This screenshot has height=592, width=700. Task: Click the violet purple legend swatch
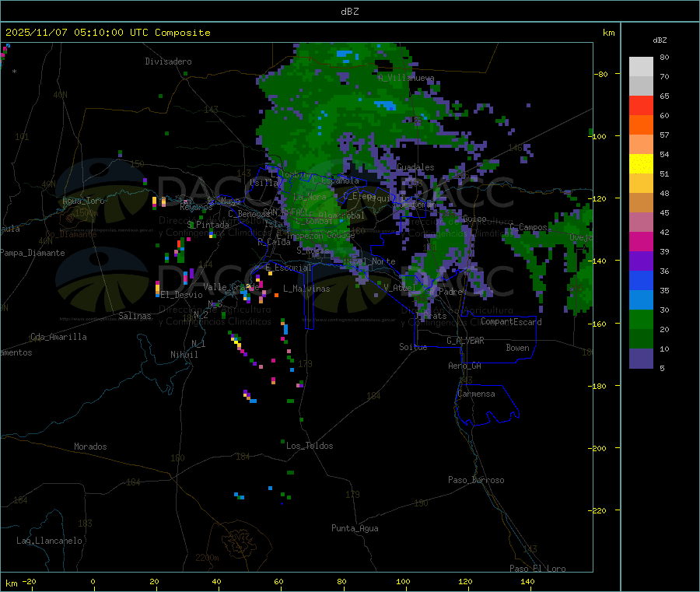pos(641,261)
